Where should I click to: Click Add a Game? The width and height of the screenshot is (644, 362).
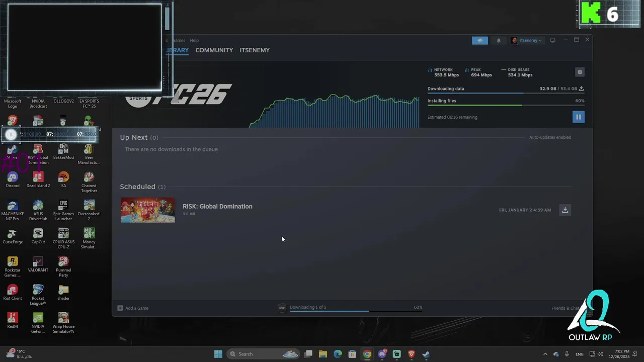pos(133,308)
